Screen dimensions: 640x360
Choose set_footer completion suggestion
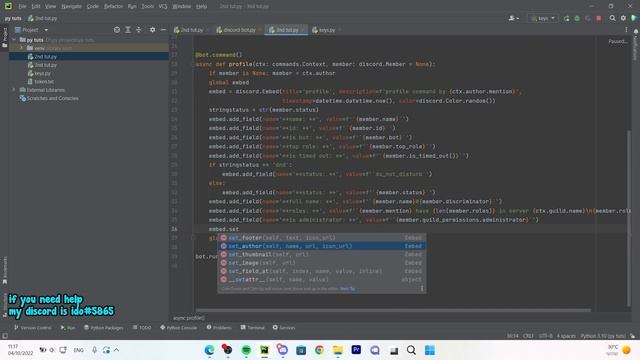point(322,238)
